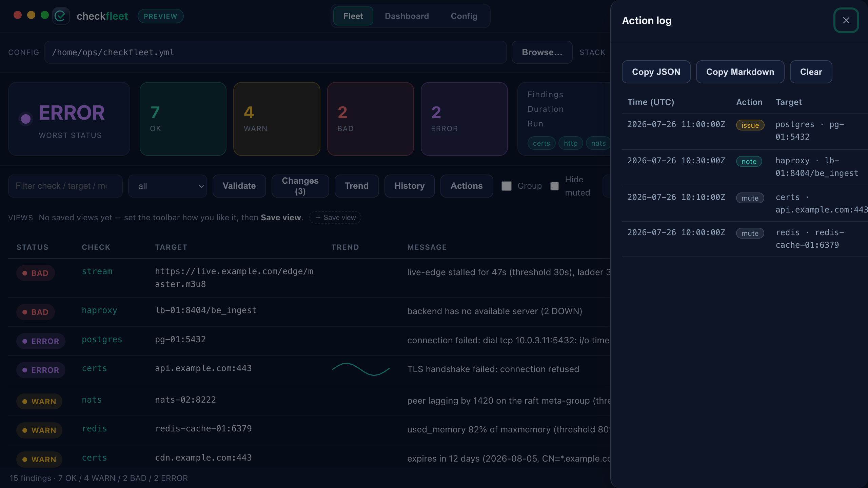Select the 2 ERROR summary card
The width and height of the screenshot is (868, 488).
point(464,119)
